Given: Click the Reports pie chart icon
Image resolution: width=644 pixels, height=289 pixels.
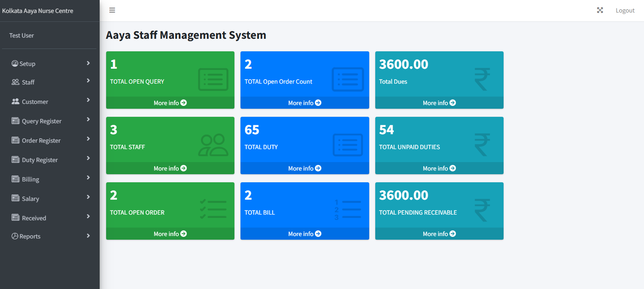Looking at the screenshot, I should [15, 236].
